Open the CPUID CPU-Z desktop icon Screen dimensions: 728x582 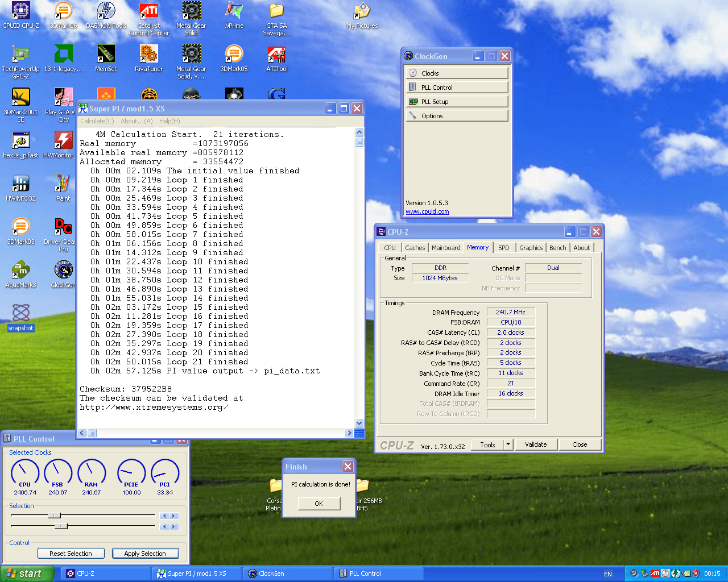coord(20,15)
